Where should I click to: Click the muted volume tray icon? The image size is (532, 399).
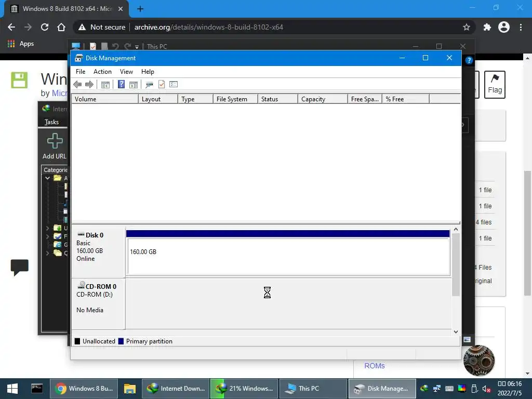[486, 389]
